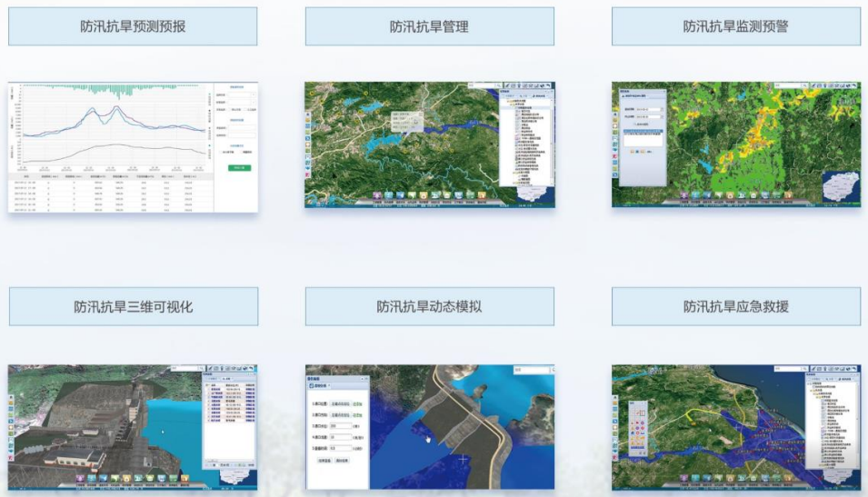Click the data table under forecast chart
Viewport: 868px width, 497px height.
click(x=109, y=194)
